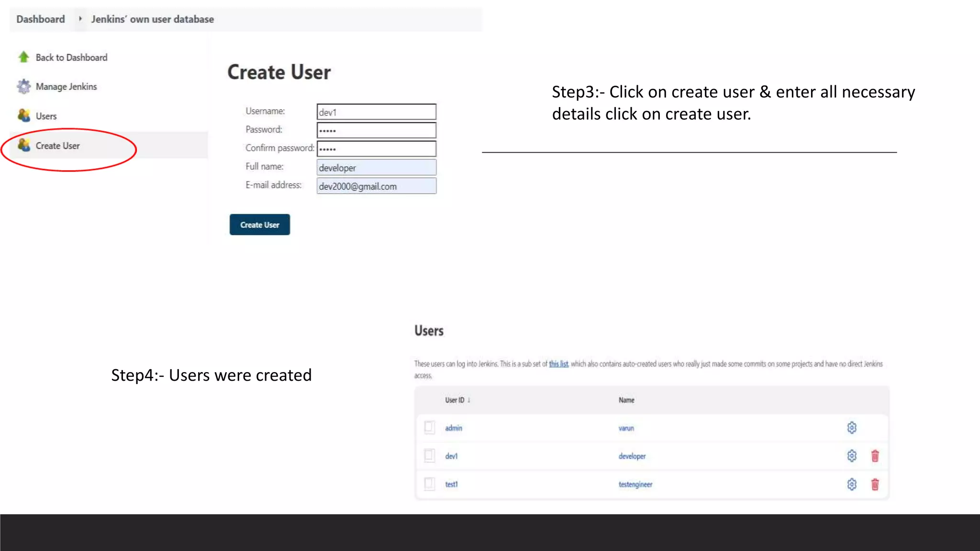Open settings gear for dev1 user

pyautogui.click(x=852, y=456)
